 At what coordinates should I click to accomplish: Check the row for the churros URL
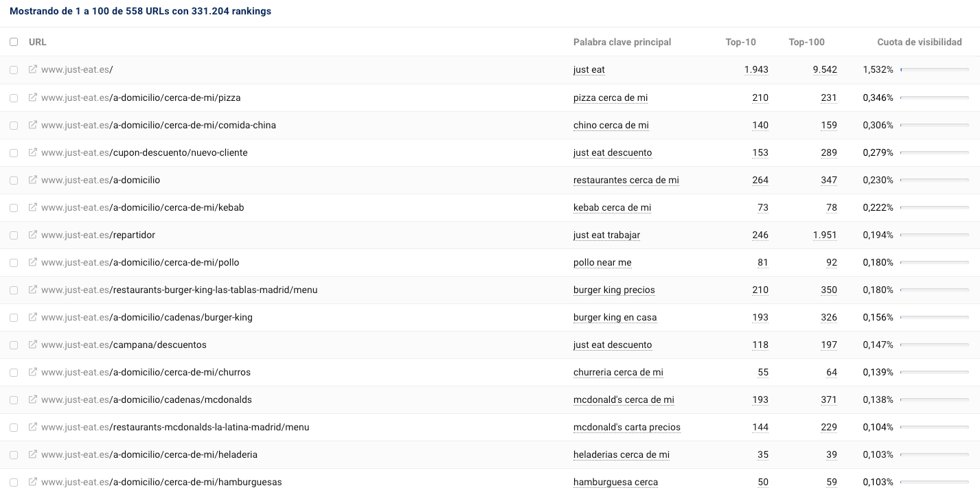(x=14, y=372)
